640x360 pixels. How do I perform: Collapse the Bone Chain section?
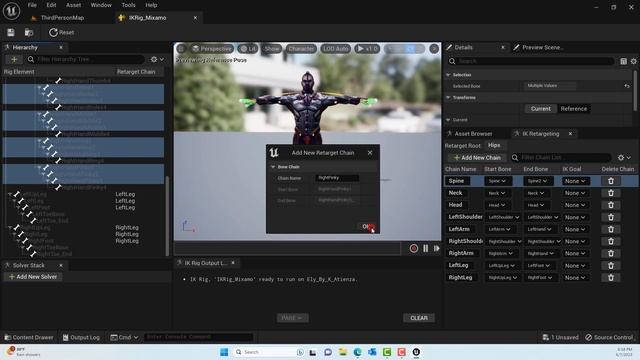click(x=273, y=167)
